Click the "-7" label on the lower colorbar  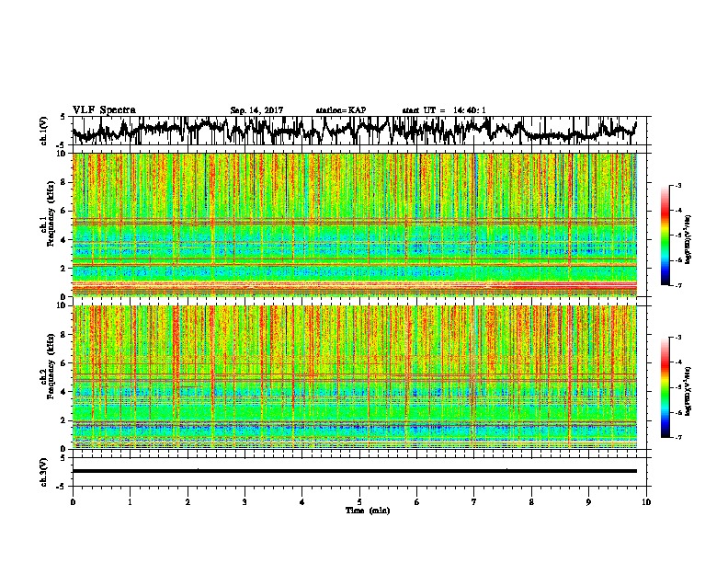(x=678, y=437)
